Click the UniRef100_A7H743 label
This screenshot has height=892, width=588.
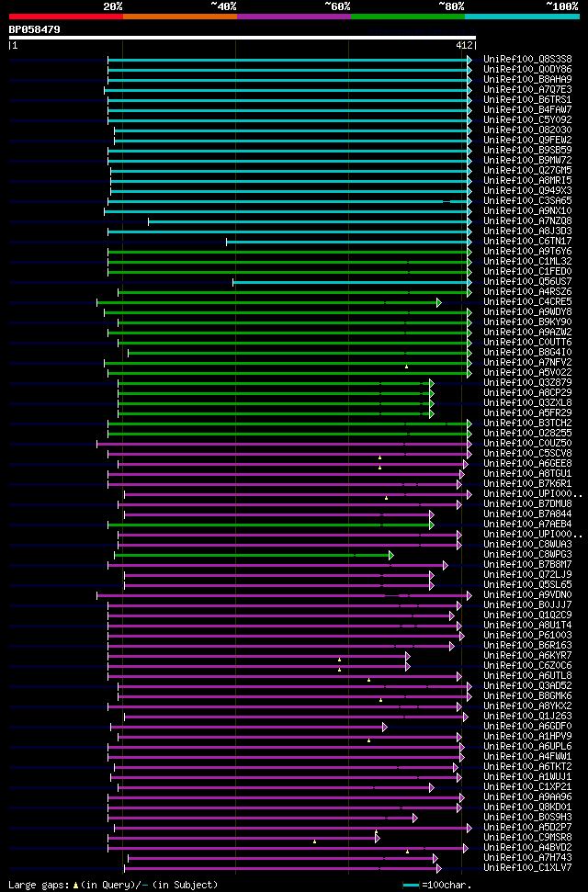coord(527,858)
